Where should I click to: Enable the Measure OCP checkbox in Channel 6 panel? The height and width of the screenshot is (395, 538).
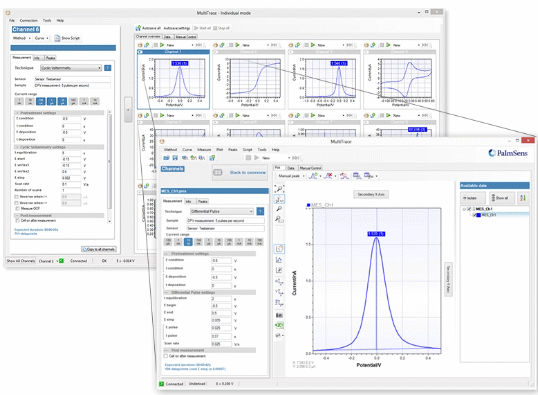point(17,208)
